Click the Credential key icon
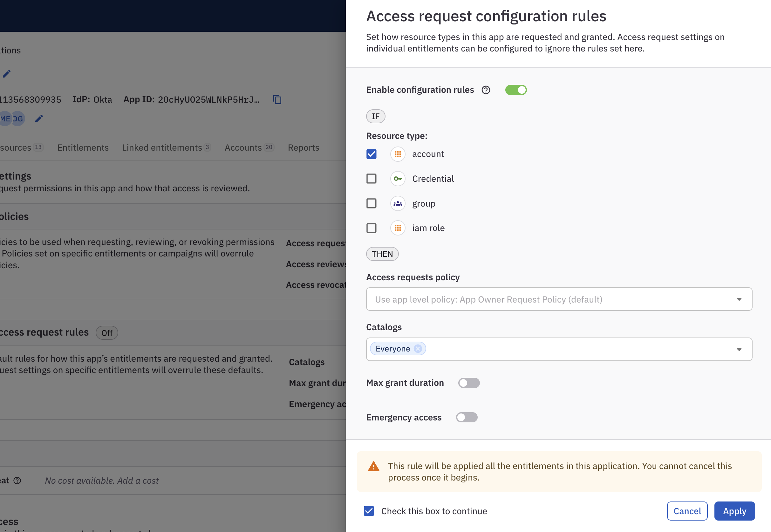Viewport: 771px width, 532px height. [x=398, y=179]
